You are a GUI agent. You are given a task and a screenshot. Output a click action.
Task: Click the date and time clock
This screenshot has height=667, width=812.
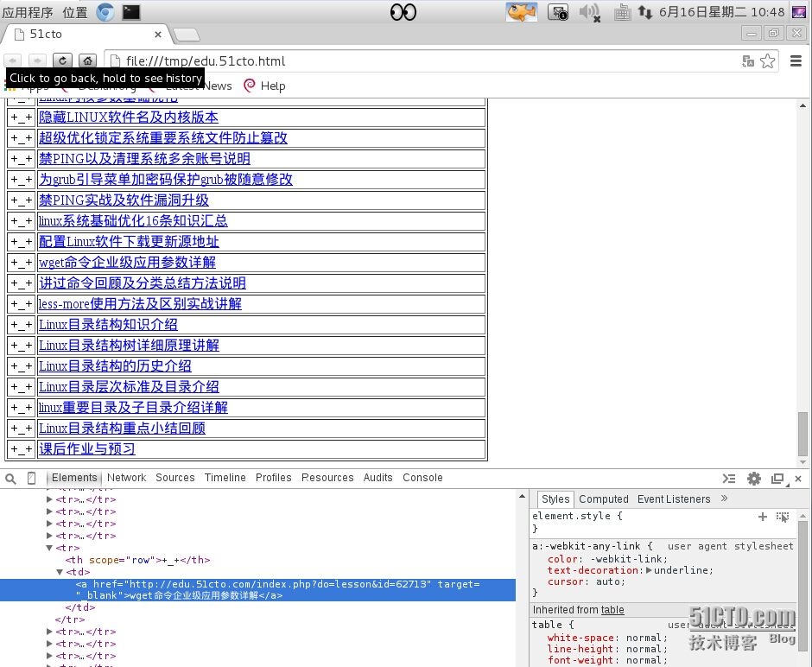pos(722,12)
